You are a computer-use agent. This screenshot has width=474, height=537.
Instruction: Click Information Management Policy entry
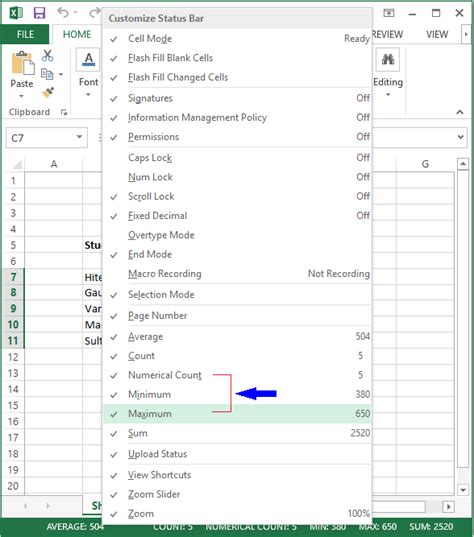(237, 117)
